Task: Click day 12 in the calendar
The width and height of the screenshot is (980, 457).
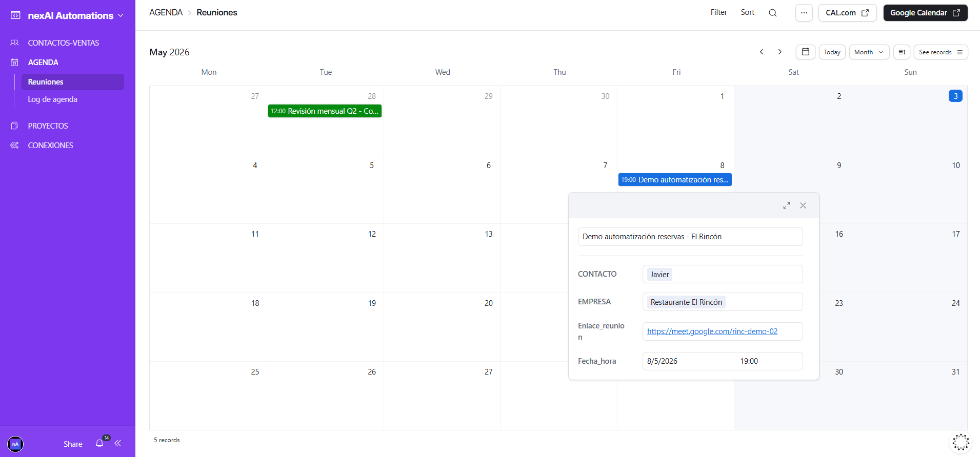Action: [x=372, y=234]
